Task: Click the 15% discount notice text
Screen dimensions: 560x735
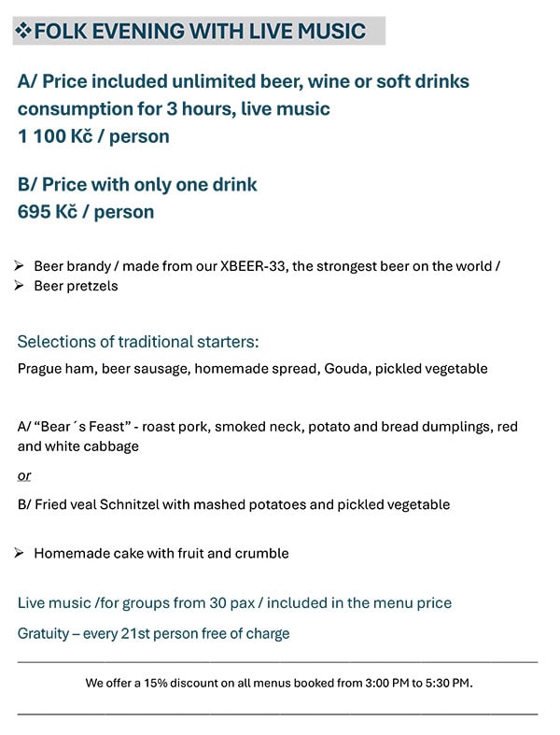Action: click(279, 683)
